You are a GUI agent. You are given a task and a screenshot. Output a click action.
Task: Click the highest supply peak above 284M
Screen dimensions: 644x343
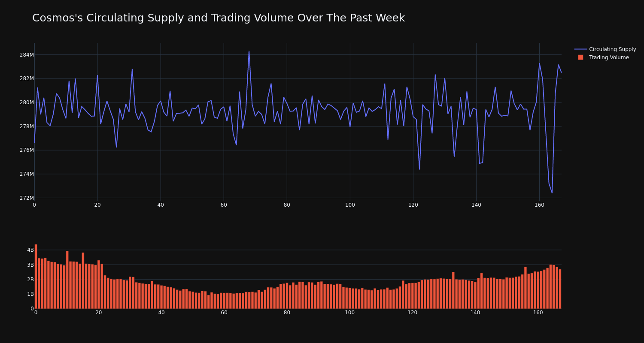point(249,51)
